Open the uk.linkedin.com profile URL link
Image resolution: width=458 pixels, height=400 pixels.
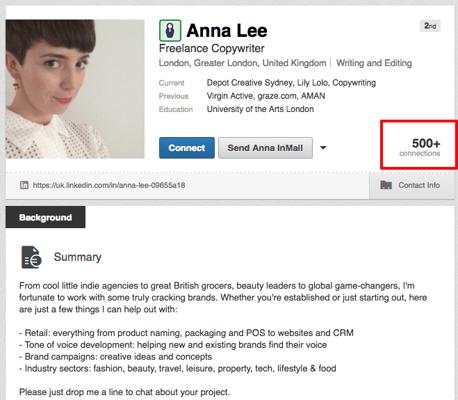click(x=109, y=185)
